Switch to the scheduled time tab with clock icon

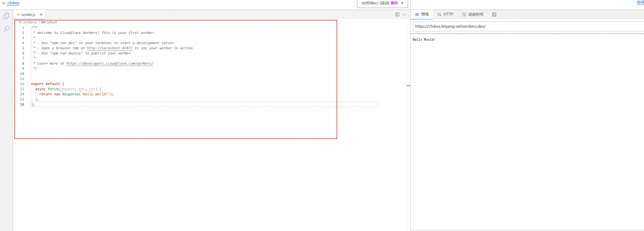click(473, 14)
